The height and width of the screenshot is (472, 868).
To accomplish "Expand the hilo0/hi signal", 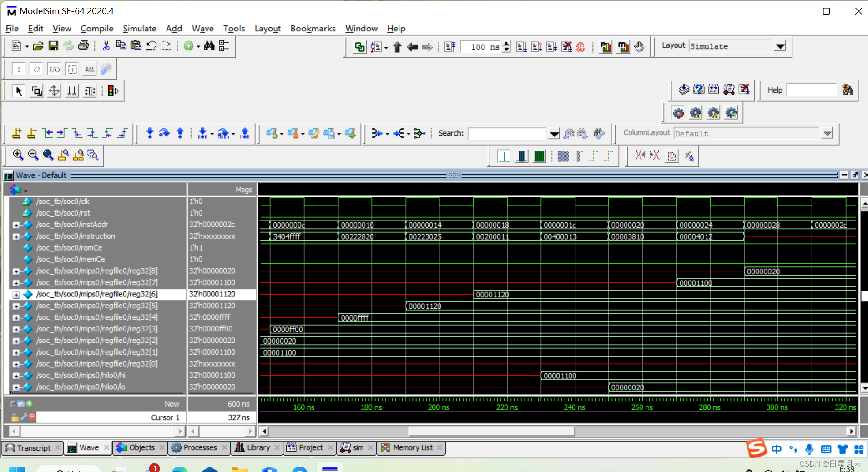I will point(16,376).
